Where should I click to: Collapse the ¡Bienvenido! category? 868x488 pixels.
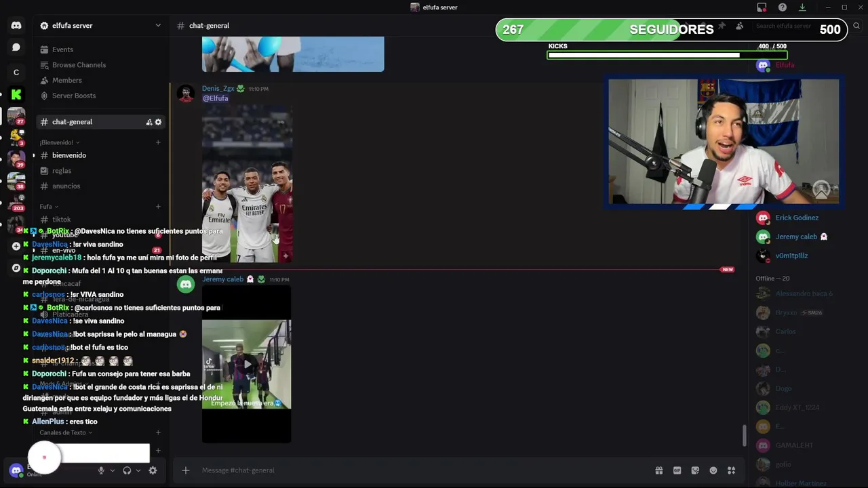click(x=59, y=142)
